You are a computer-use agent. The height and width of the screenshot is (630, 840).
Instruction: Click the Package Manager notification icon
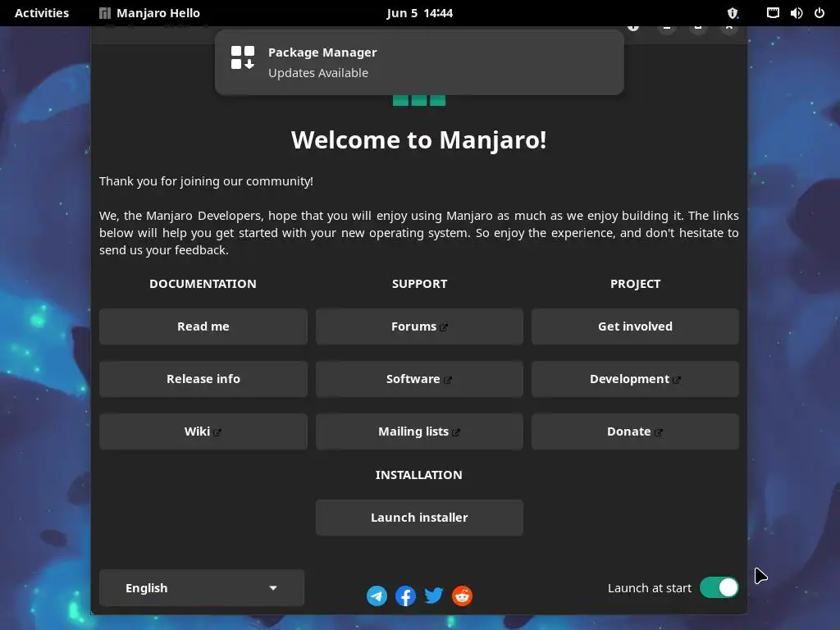click(243, 57)
